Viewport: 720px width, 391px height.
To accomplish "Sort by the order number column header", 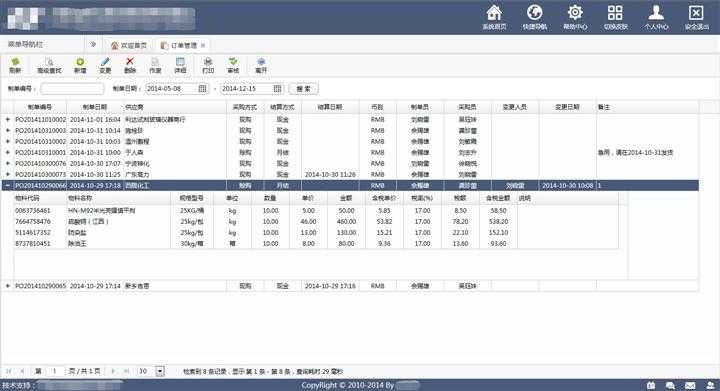I will [x=40, y=107].
